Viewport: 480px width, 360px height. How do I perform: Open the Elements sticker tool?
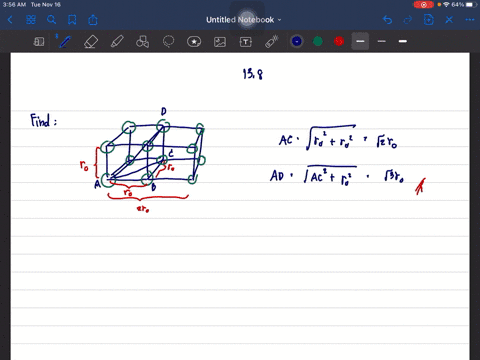click(x=194, y=42)
